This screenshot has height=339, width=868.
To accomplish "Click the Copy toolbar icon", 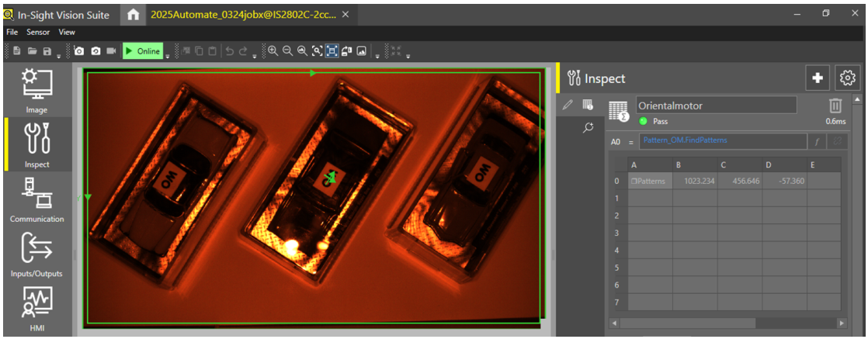I will tap(199, 51).
